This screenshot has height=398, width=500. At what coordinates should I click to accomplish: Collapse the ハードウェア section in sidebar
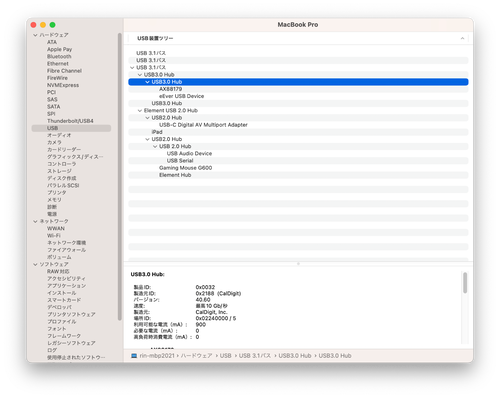click(x=35, y=35)
